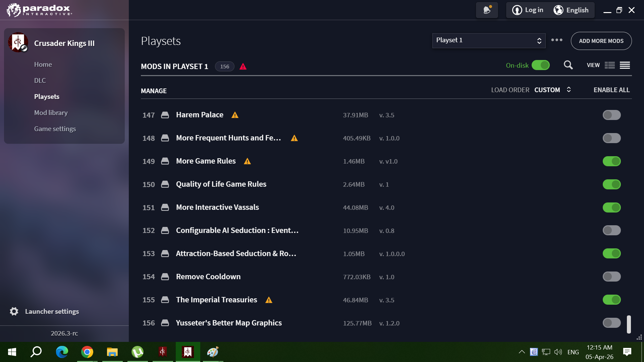
Task: Click ADD MORE MODS button
Action: point(601,41)
